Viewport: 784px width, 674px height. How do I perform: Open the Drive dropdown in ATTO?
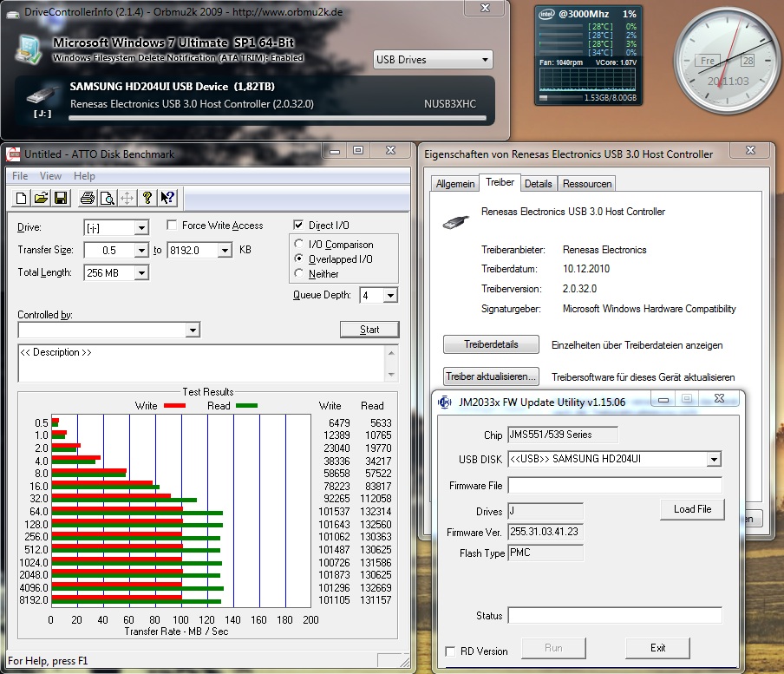click(141, 228)
